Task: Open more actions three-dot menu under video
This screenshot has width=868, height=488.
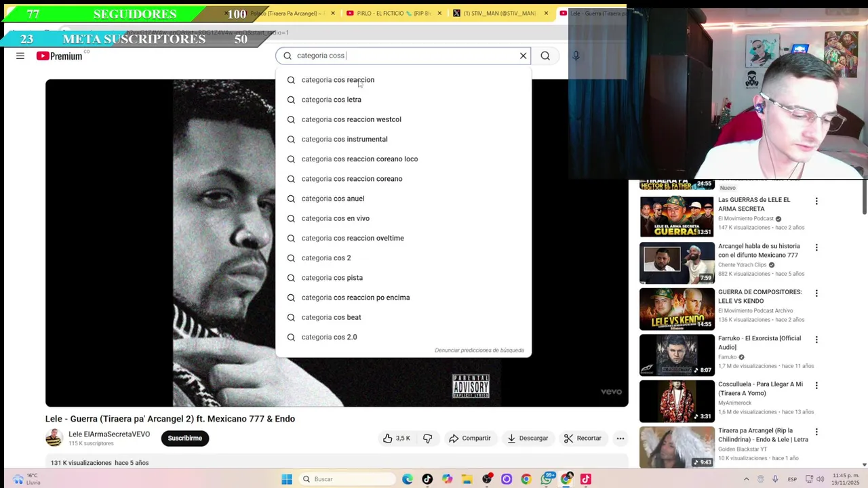Action: pos(620,438)
